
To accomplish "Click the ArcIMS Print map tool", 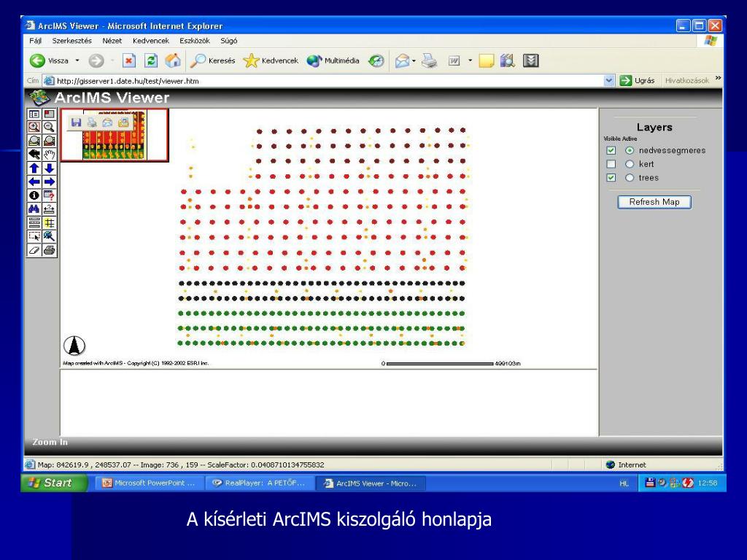I will 49,250.
